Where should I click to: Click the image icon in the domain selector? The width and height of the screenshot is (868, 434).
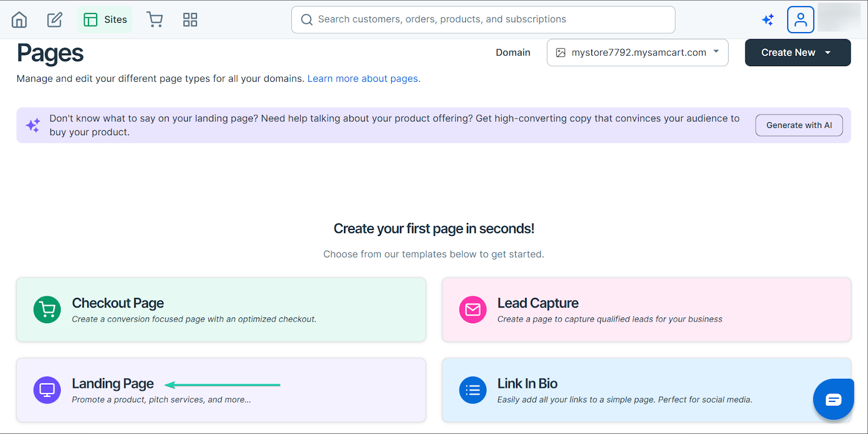561,53
